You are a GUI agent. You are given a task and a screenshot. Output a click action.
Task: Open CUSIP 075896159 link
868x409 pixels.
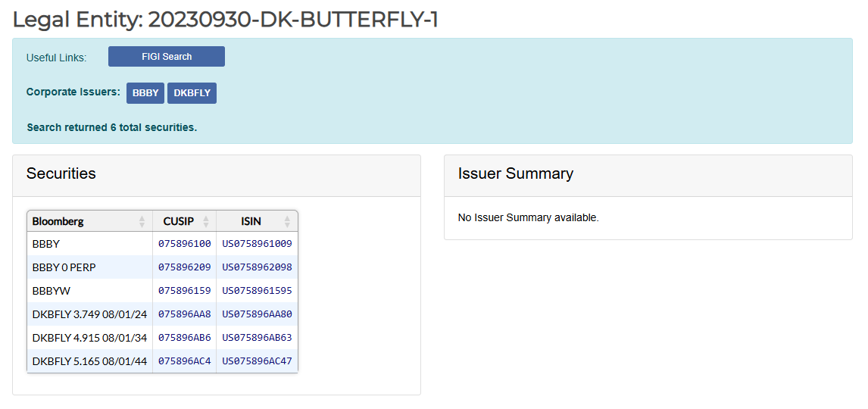(x=184, y=291)
